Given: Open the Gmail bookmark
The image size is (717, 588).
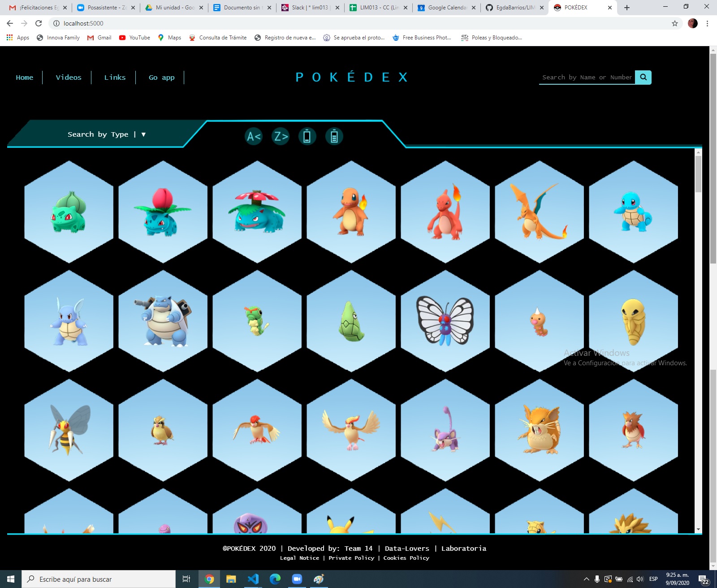Looking at the screenshot, I should pos(99,38).
